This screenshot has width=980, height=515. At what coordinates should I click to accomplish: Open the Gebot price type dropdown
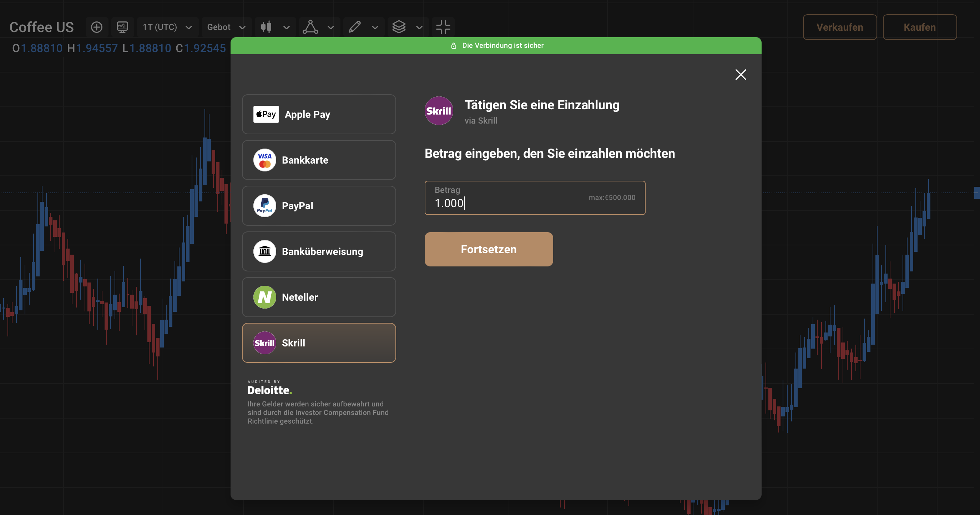[x=227, y=27]
